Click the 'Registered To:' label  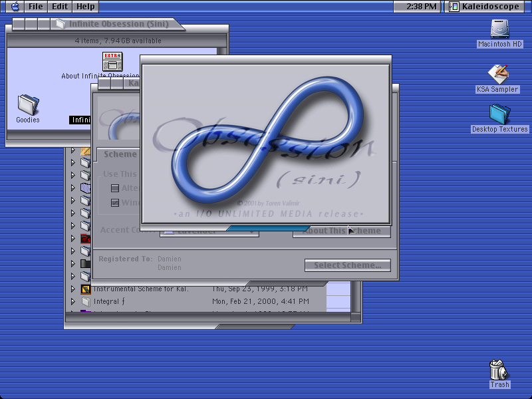click(126, 259)
